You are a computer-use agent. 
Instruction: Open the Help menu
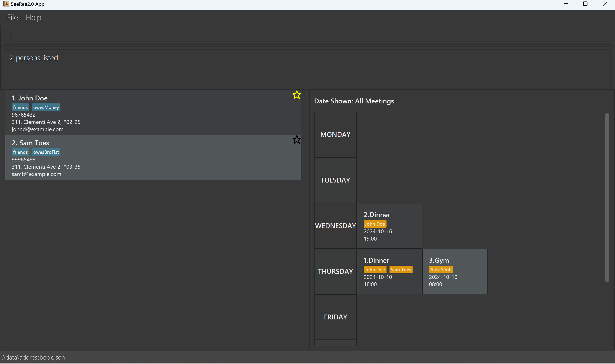point(33,17)
